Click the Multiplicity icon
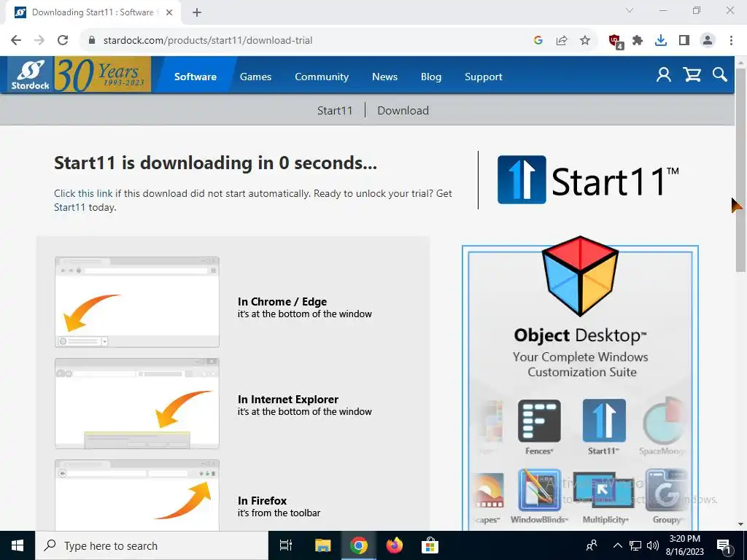Viewport: 747px width, 560px height. click(604, 491)
